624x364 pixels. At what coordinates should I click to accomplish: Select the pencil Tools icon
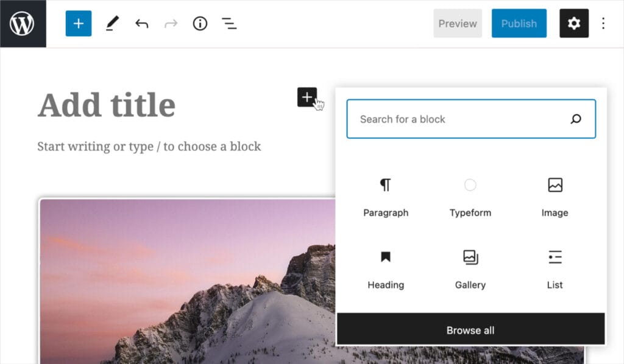click(x=111, y=24)
